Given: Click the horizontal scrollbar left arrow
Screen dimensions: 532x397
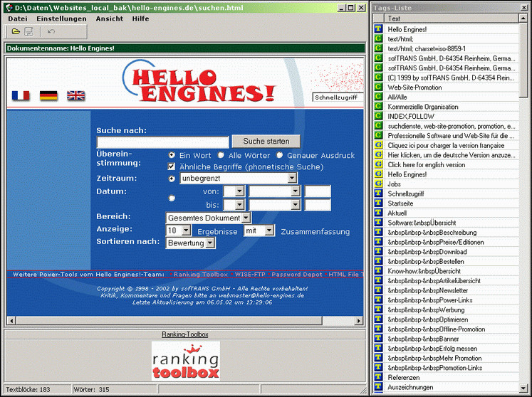Looking at the screenshot, I should [11, 320].
